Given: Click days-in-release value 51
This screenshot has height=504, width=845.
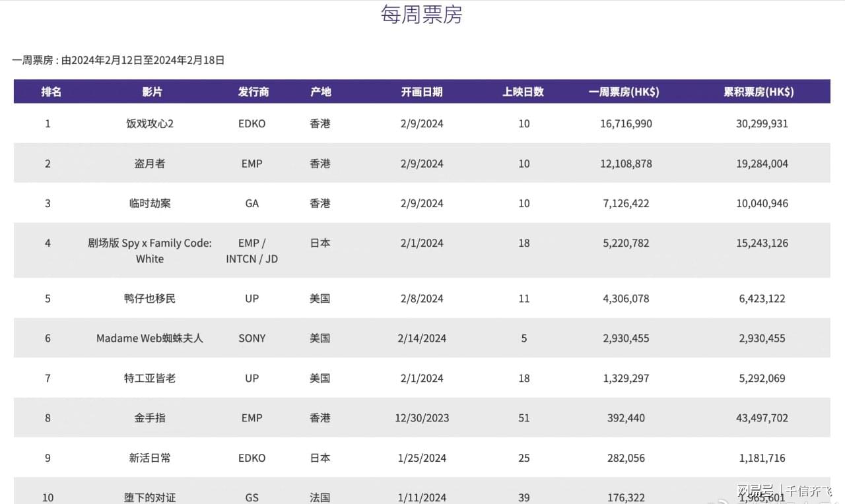Looking at the screenshot, I should pos(524,418).
